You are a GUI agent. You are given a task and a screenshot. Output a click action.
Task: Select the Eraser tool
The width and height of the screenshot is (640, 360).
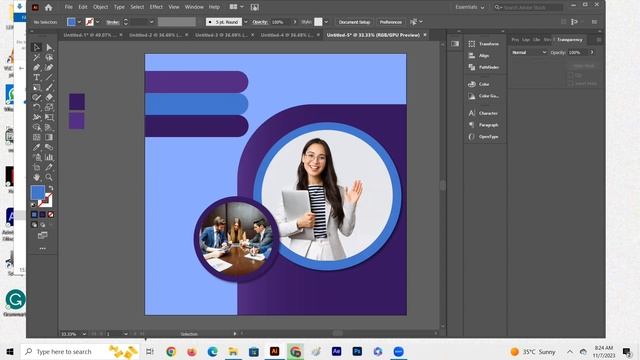pyautogui.click(x=49, y=97)
